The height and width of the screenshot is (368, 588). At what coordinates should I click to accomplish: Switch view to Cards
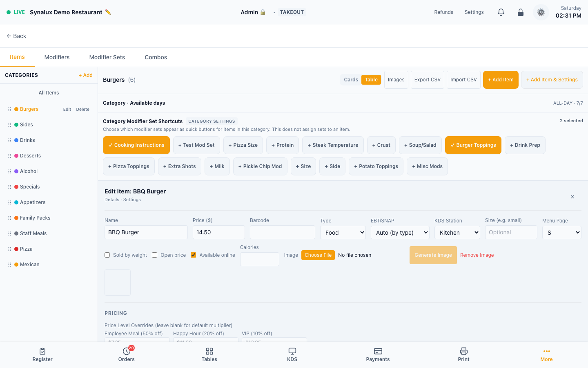coord(351,80)
